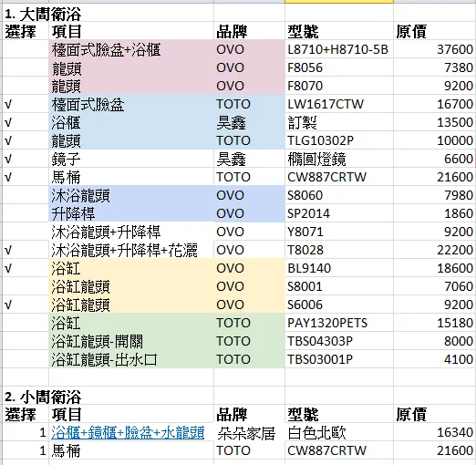The image size is (476, 465).
Task: Click the checkmark beside 鏡子
Action: (x=8, y=160)
